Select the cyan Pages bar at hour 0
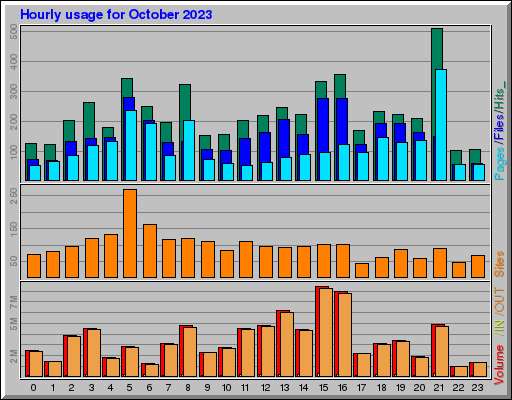Screen dimensions: 512x400 tap(35, 173)
